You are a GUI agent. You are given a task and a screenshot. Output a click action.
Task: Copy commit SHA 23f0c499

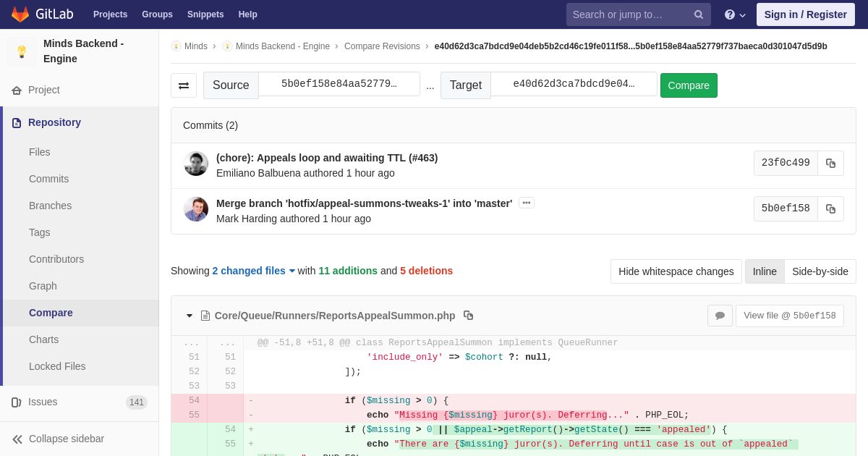830,164
